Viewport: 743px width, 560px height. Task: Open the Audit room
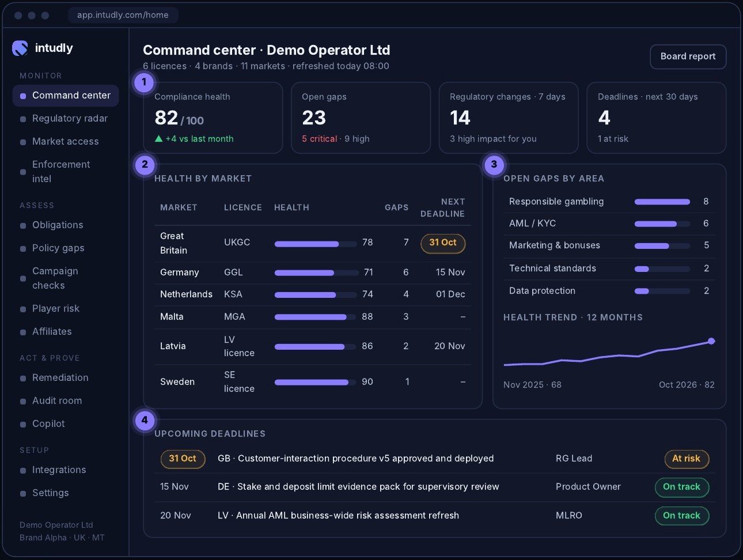point(66,401)
